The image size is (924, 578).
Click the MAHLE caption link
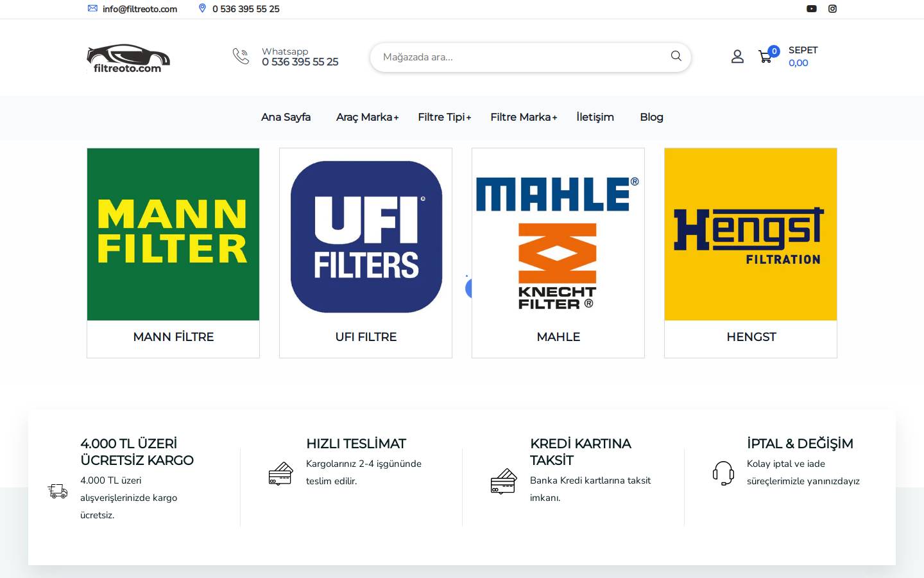click(558, 337)
